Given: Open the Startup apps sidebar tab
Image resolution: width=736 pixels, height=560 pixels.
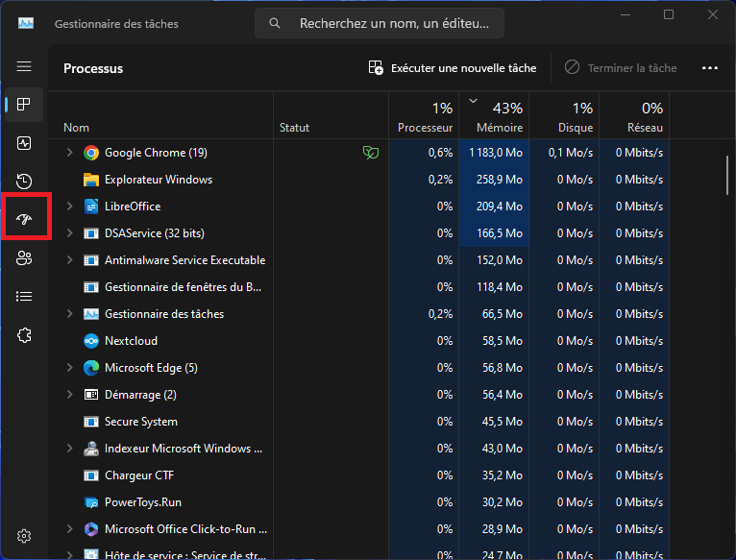Looking at the screenshot, I should 24,219.
